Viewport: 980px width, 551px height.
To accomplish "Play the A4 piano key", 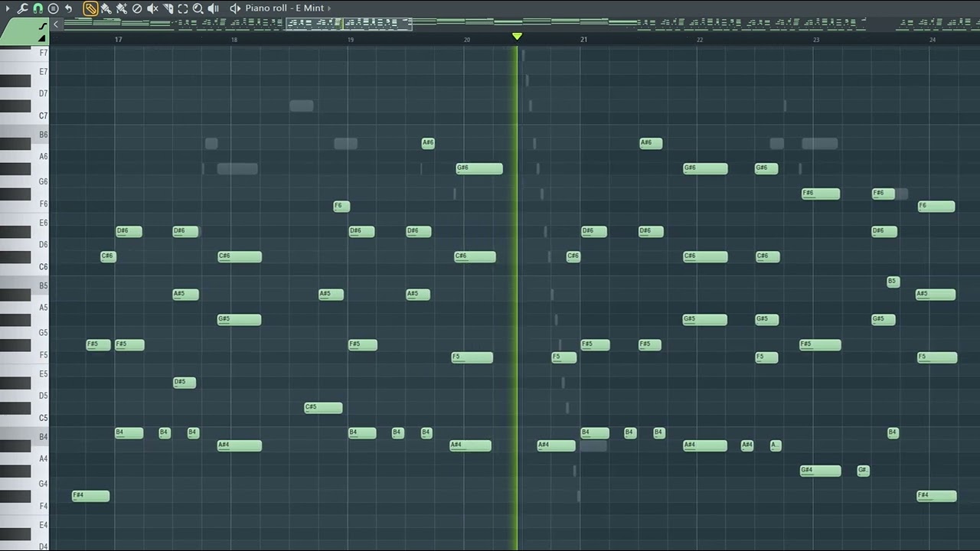I will click(24, 459).
